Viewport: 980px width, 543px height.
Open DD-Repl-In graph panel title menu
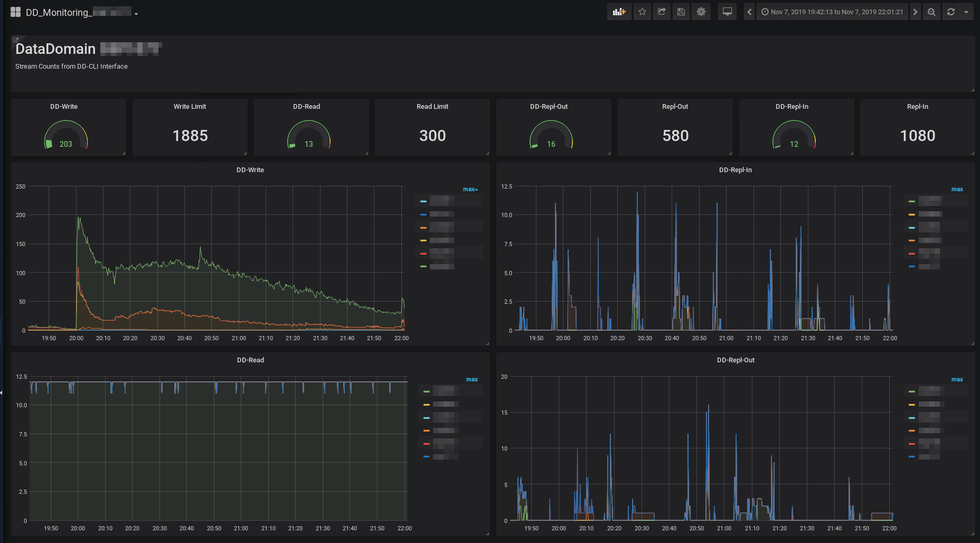click(x=736, y=170)
